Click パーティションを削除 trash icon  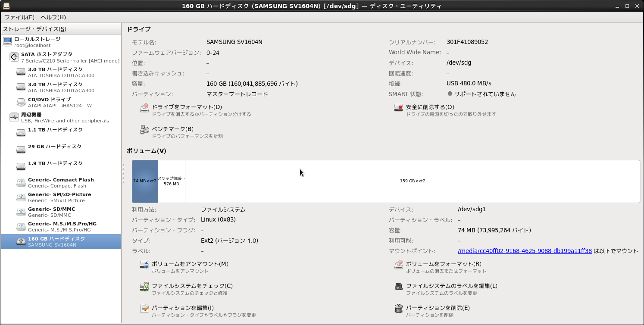(x=399, y=309)
